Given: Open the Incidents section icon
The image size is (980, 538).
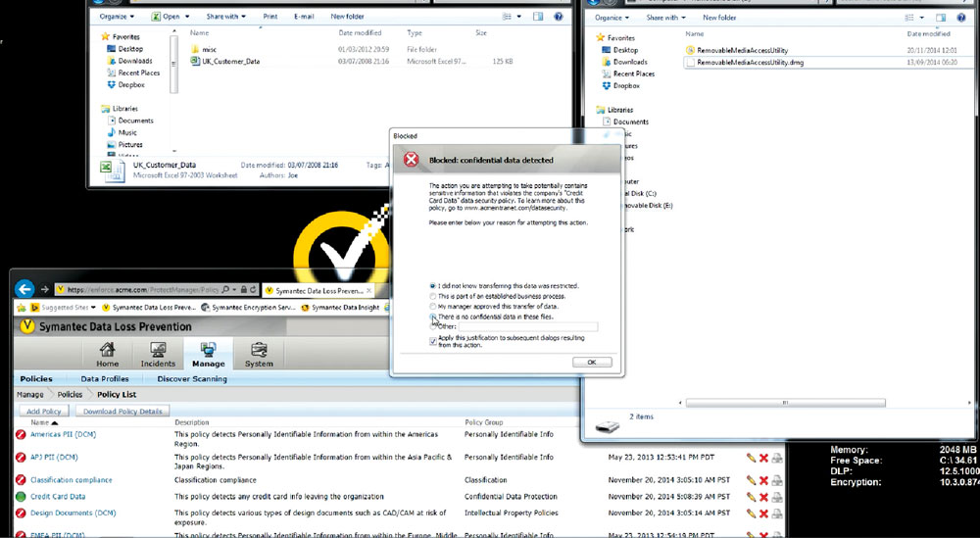Looking at the screenshot, I should [158, 355].
